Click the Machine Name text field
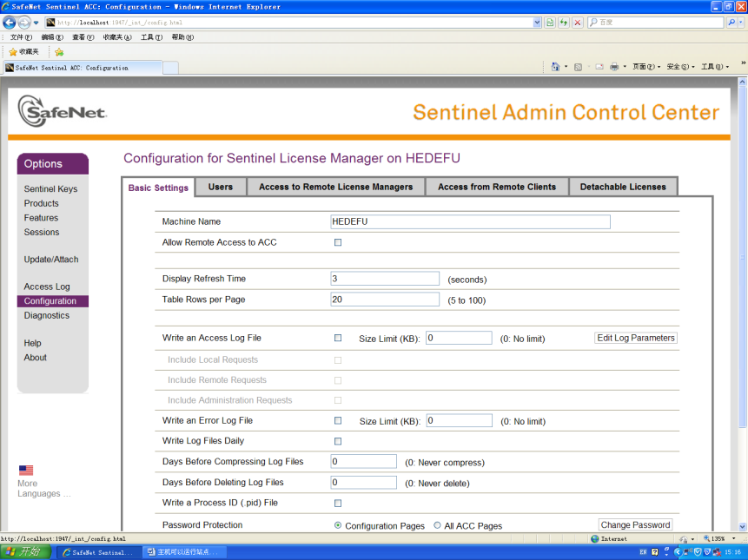Viewport: 748px width, 560px height. (470, 221)
